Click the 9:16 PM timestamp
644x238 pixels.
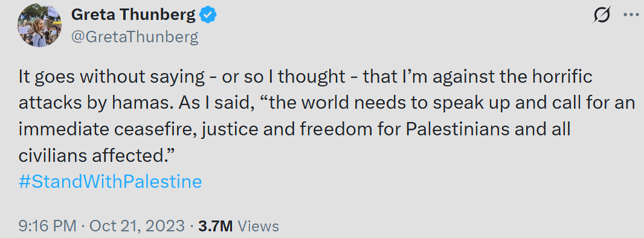pyautogui.click(x=47, y=226)
